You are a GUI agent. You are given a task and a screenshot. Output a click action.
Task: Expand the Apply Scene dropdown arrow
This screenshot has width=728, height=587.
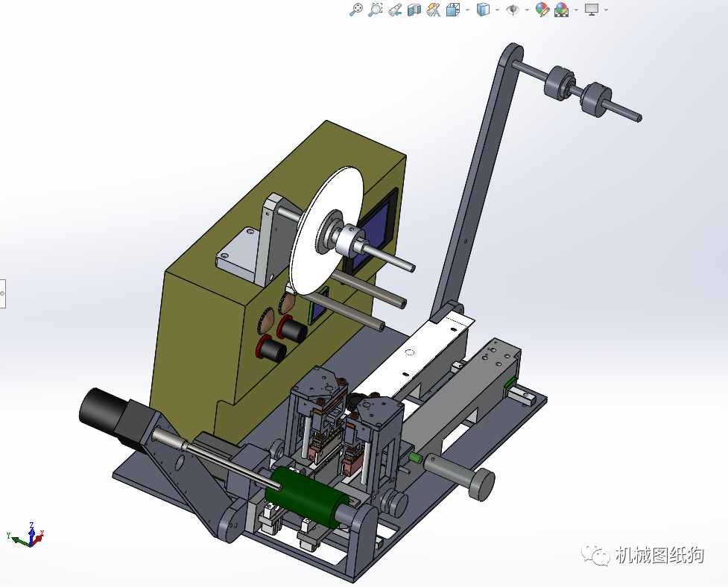tap(576, 10)
